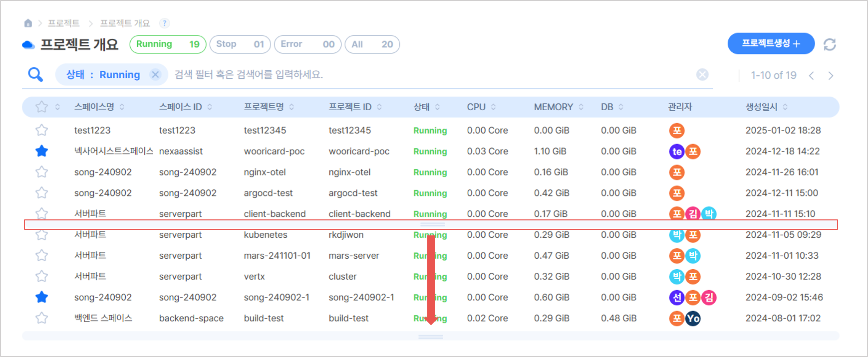Go to the next page arrow
Screen dimensions: 868x357
pyautogui.click(x=831, y=75)
